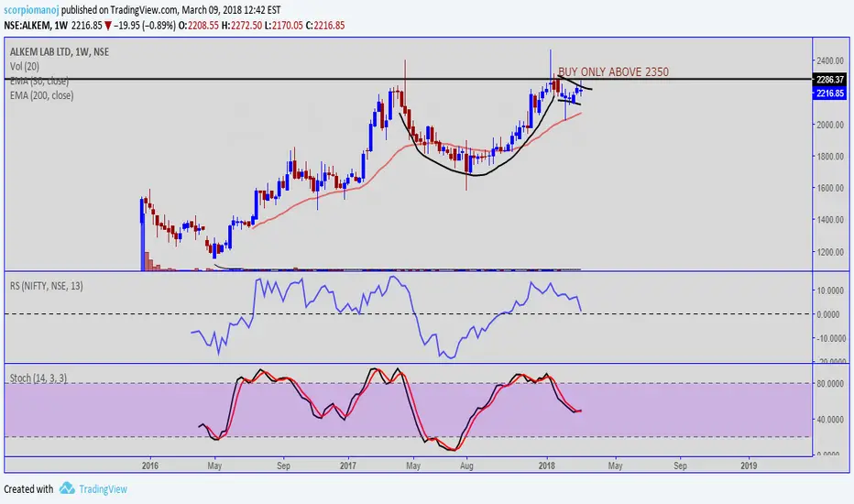Click the 2019 label on time axis
Screen dimensions: 854x504
(749, 466)
